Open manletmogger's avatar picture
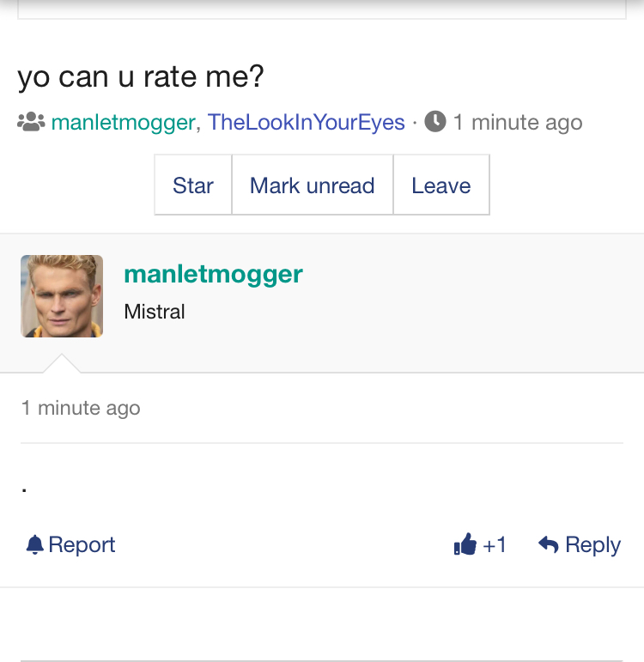 (x=62, y=296)
